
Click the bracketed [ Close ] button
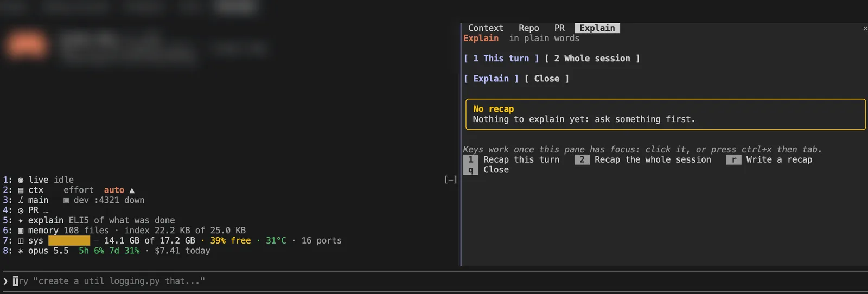[x=547, y=79]
